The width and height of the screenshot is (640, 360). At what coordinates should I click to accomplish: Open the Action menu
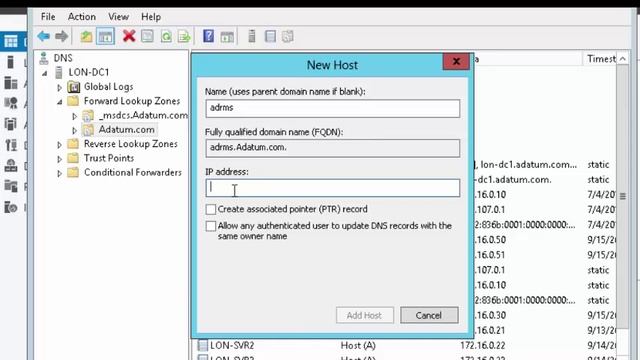82,17
